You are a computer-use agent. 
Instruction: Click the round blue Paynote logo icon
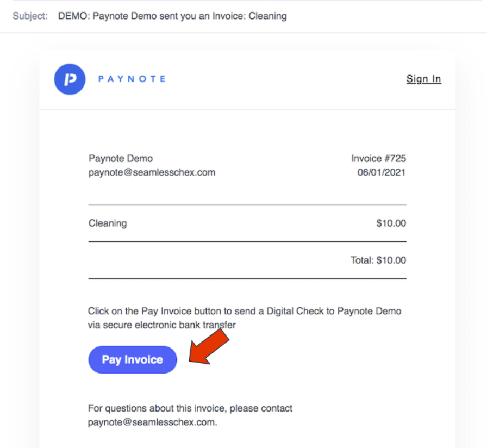pyautogui.click(x=70, y=79)
